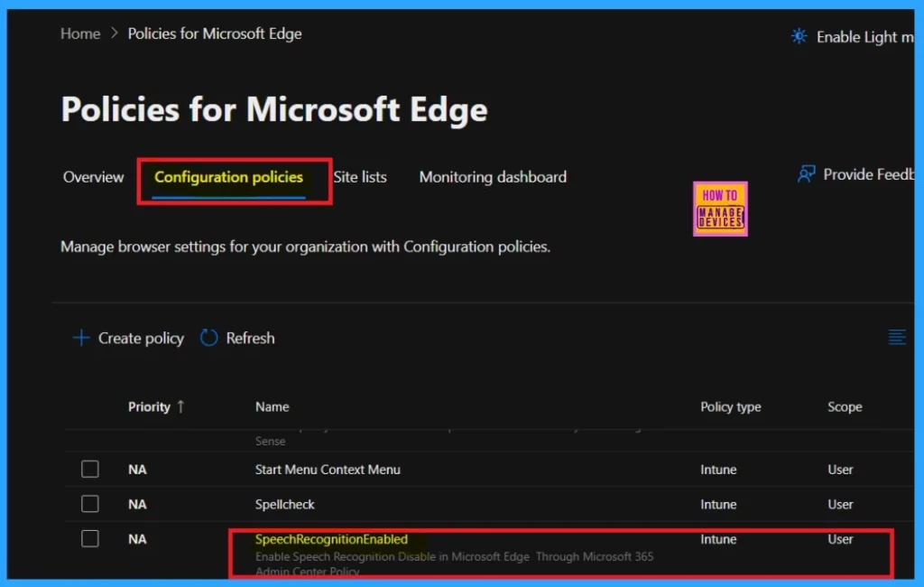Image resolution: width=924 pixels, height=587 pixels.
Task: Open the Spellcheck policy
Action: coord(284,505)
